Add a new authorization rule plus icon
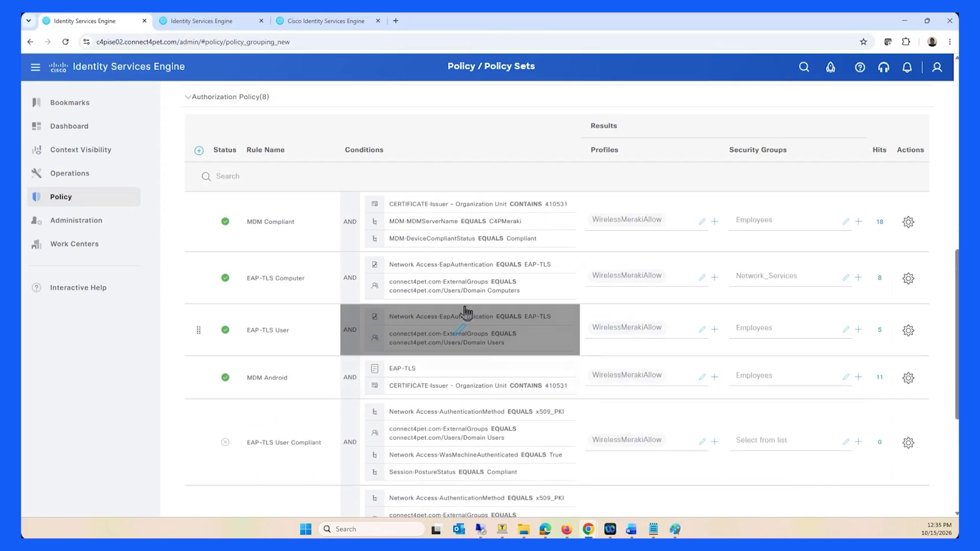 pos(199,151)
